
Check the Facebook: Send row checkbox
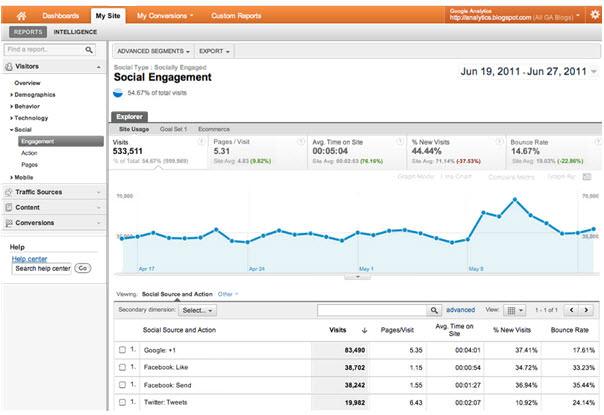coord(122,385)
